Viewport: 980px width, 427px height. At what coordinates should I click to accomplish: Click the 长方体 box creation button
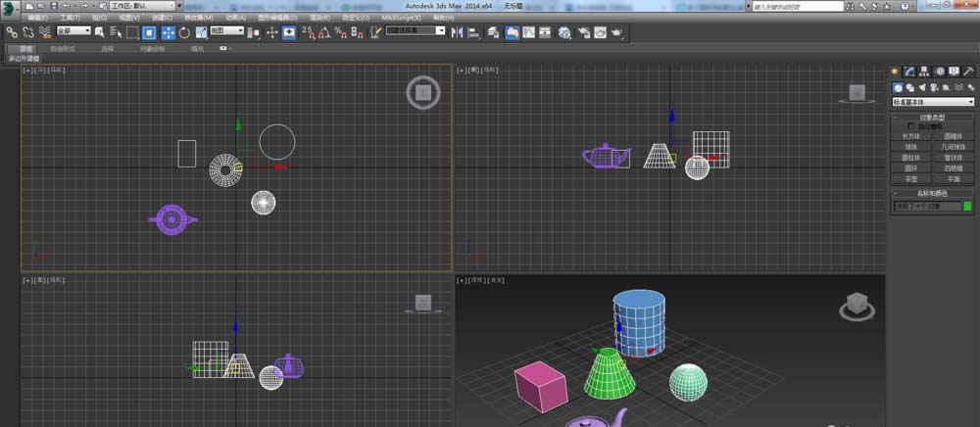[911, 136]
